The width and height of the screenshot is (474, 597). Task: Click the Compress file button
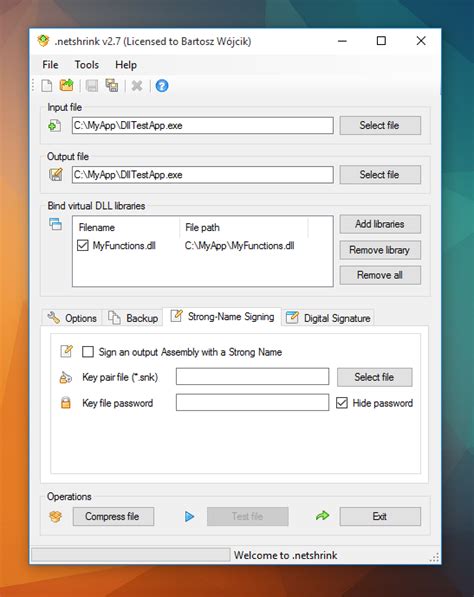pos(113,516)
